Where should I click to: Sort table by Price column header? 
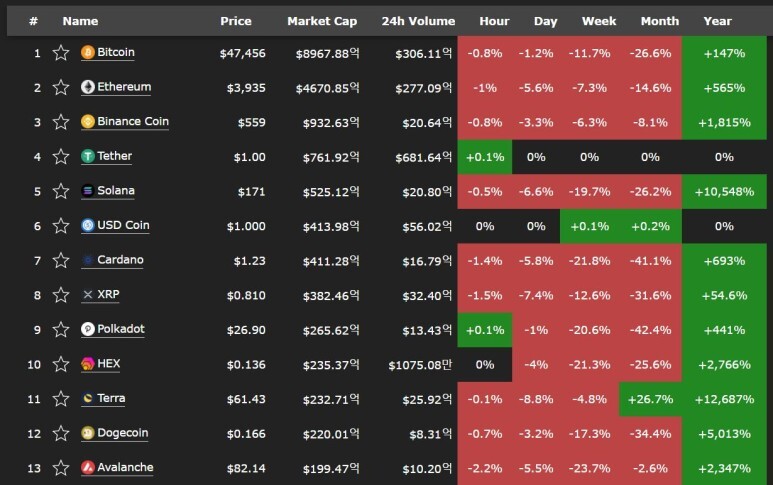pos(236,21)
